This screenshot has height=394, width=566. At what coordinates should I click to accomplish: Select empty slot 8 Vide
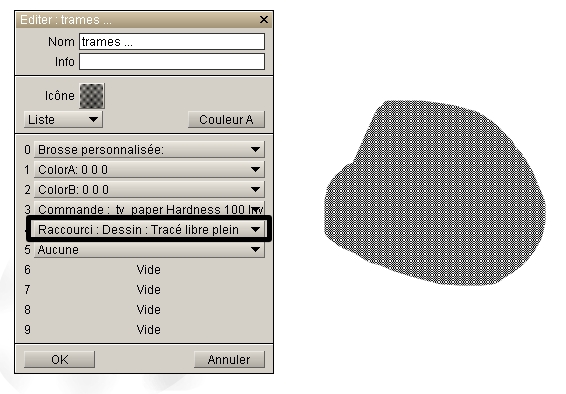148,310
